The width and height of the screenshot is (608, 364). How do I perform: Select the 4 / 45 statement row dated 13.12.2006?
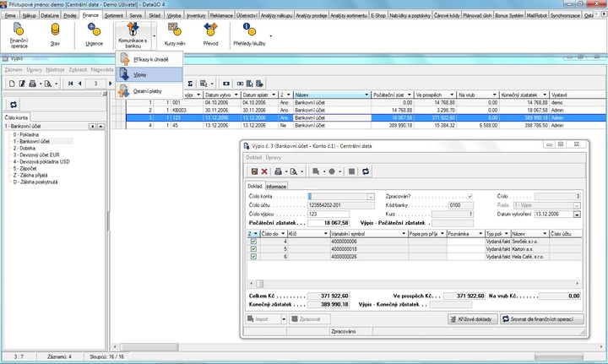point(365,125)
